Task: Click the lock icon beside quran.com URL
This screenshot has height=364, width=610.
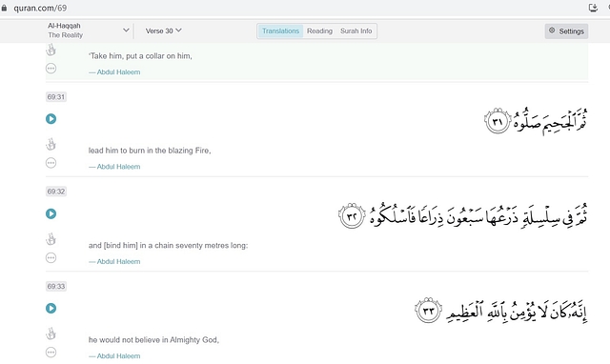Action: pyautogui.click(x=4, y=8)
